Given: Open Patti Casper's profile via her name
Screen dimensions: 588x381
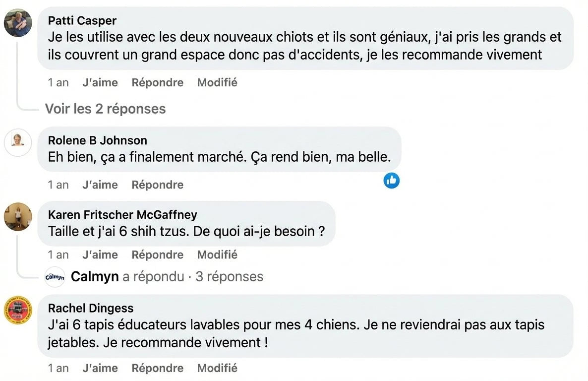Looking at the screenshot, I should [x=82, y=21].
